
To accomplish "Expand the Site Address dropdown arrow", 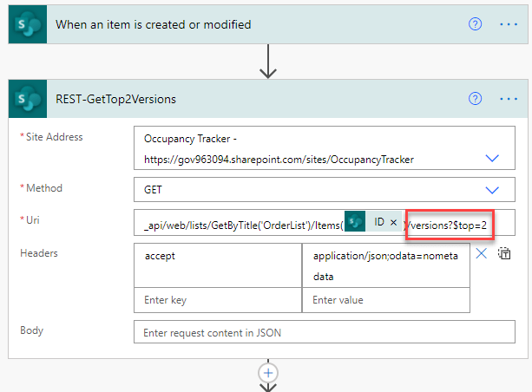I will (492, 158).
